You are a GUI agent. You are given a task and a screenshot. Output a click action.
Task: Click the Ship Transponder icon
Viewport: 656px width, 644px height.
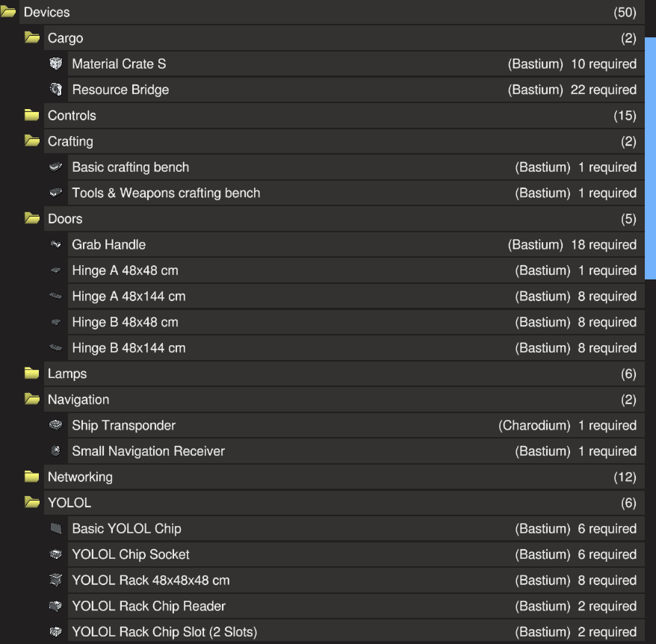(x=56, y=425)
